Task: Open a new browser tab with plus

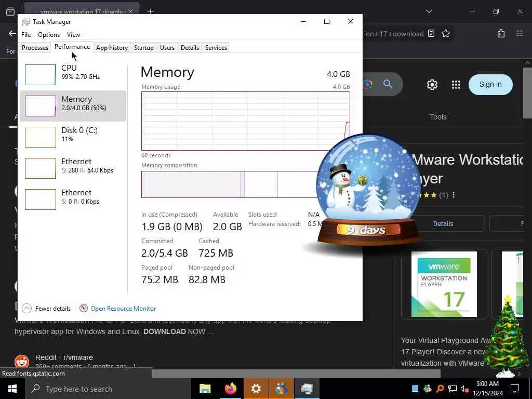Action: point(150,11)
